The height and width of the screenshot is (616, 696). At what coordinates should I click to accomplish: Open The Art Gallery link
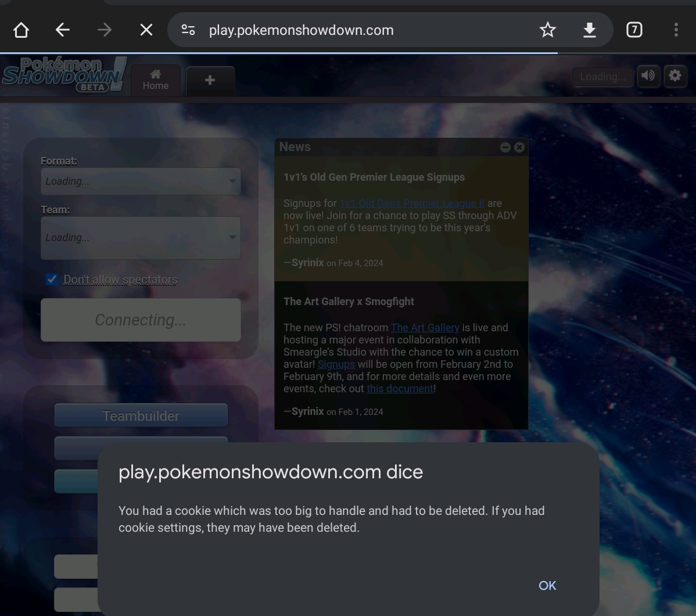425,328
